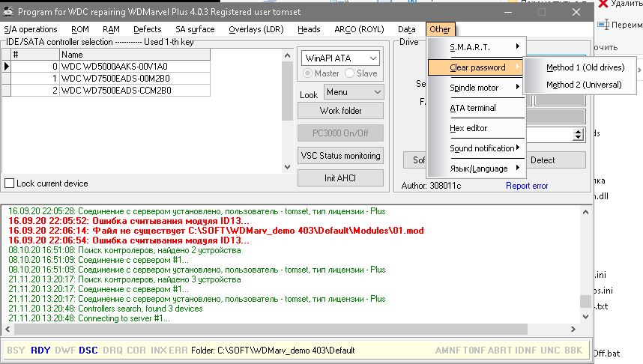Open Look Menu dropdown
643x364 pixels.
(x=354, y=92)
